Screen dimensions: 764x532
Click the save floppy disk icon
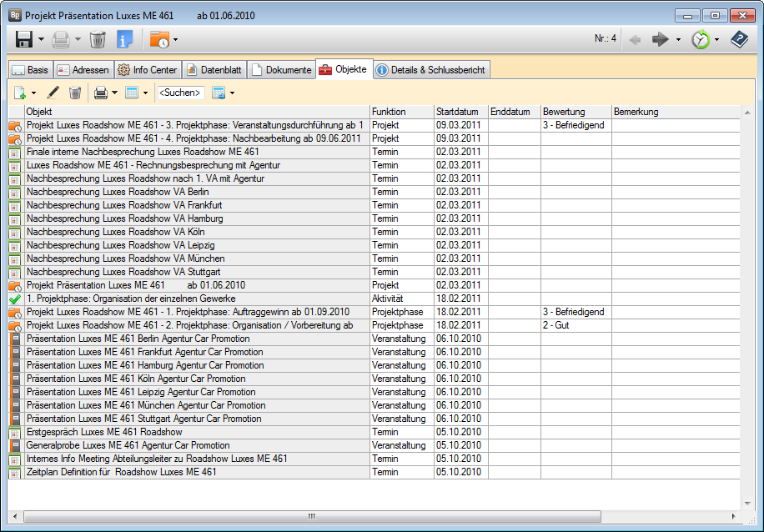[23, 39]
